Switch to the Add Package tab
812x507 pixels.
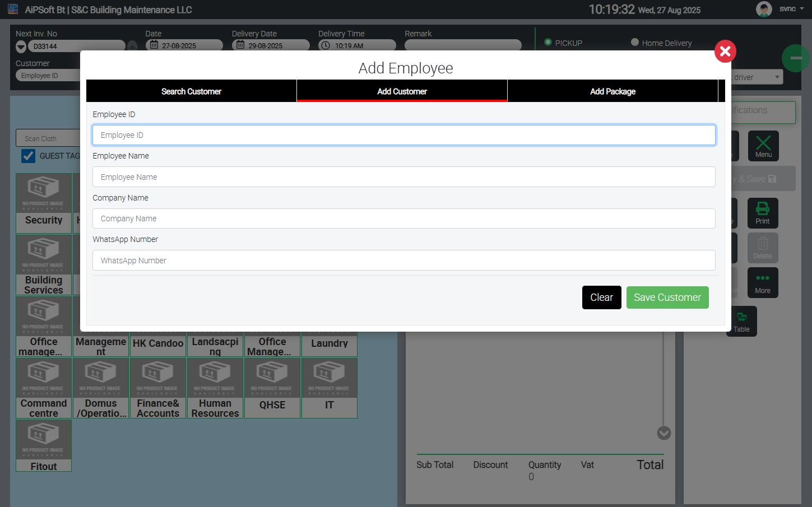click(x=613, y=91)
